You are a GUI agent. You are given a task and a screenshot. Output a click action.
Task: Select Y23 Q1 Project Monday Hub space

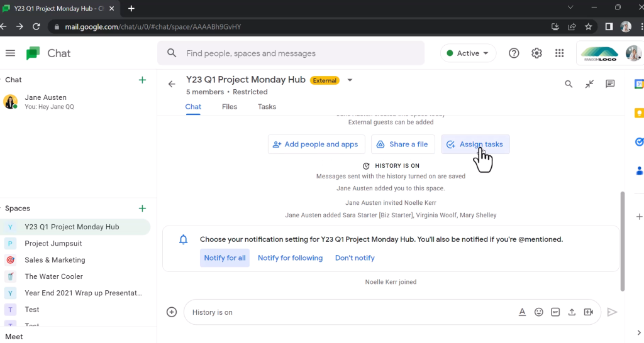(x=75, y=227)
